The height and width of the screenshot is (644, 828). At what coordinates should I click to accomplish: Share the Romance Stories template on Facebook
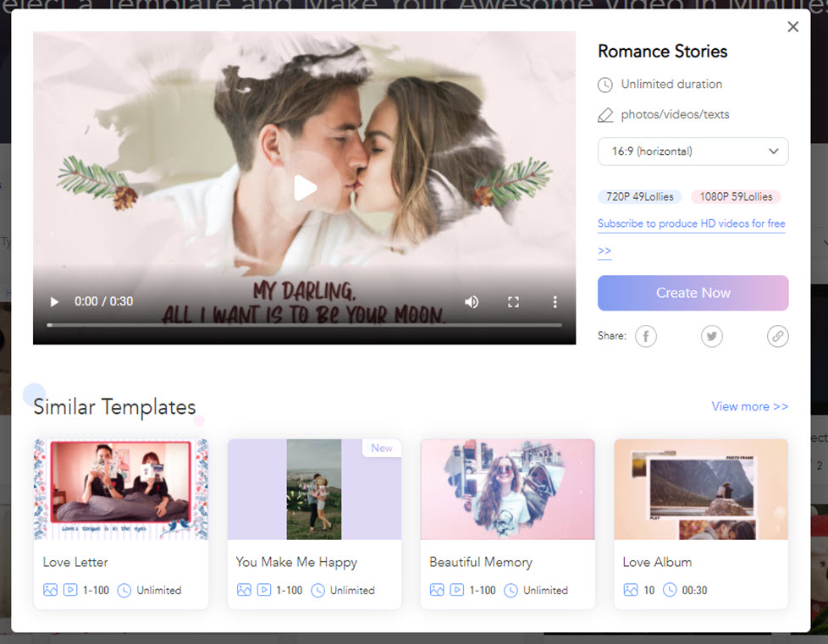(645, 336)
